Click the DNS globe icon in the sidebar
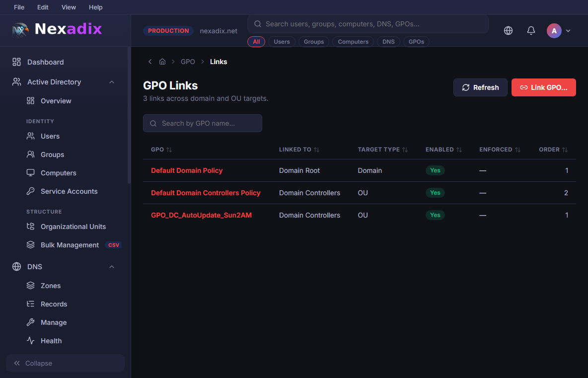The width and height of the screenshot is (588, 378). tap(16, 267)
